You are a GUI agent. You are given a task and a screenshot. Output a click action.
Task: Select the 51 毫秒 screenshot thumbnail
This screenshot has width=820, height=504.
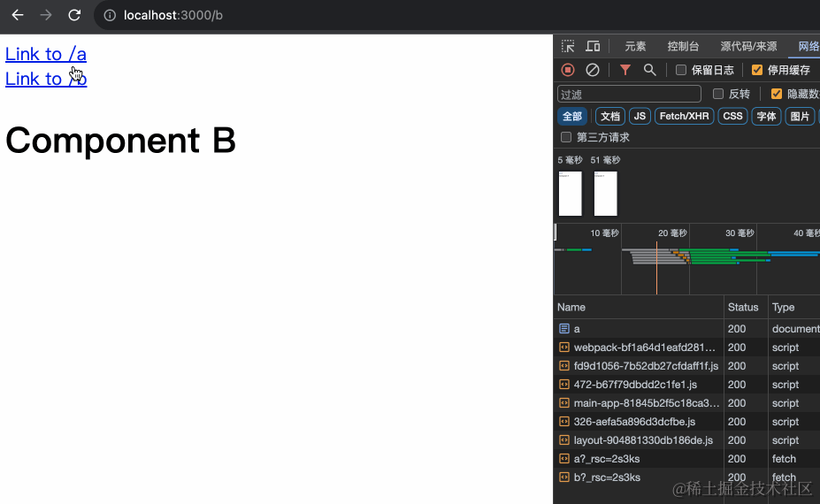(605, 193)
